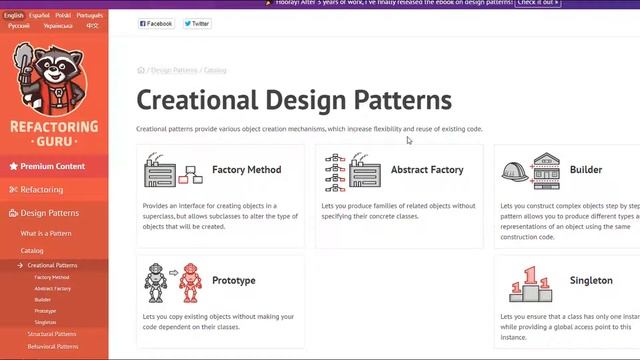Image resolution: width=640 pixels, height=360 pixels.
Task: Click the arrow beside Creational Patterns
Action: [20, 265]
